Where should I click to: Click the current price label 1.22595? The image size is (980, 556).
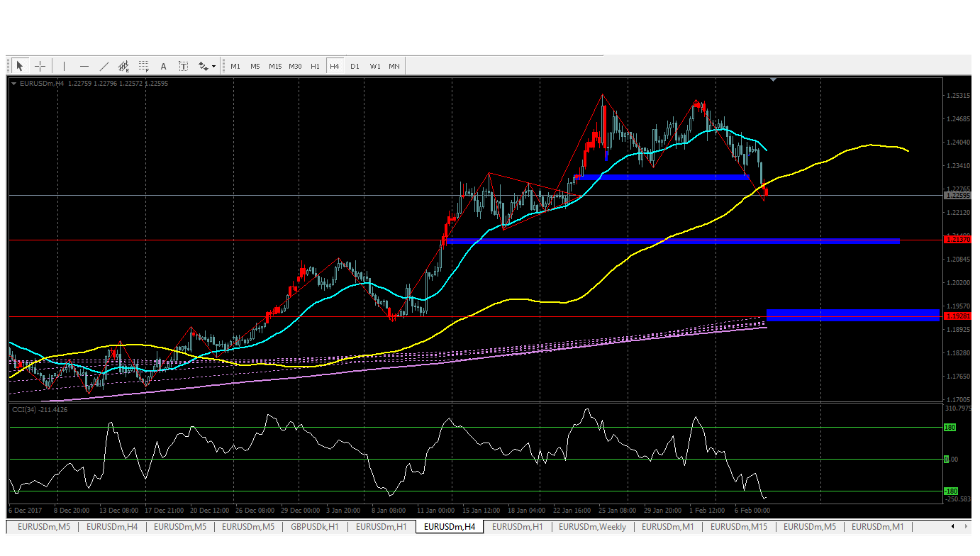point(958,195)
